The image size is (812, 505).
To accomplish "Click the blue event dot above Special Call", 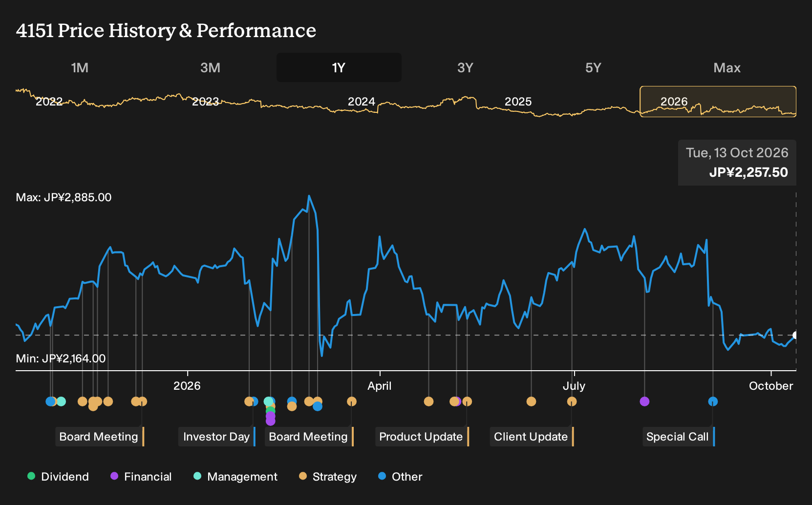I will tap(713, 401).
